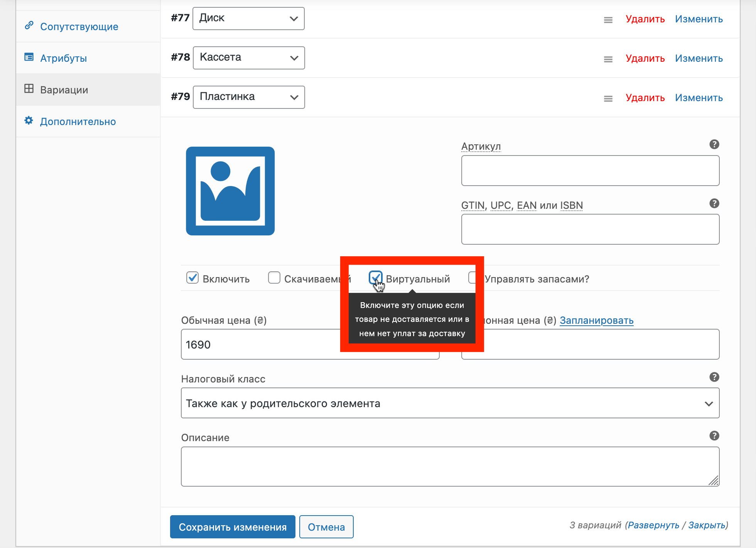The image size is (756, 548).
Task: Click drag handle icon for variation #77
Action: tap(608, 20)
